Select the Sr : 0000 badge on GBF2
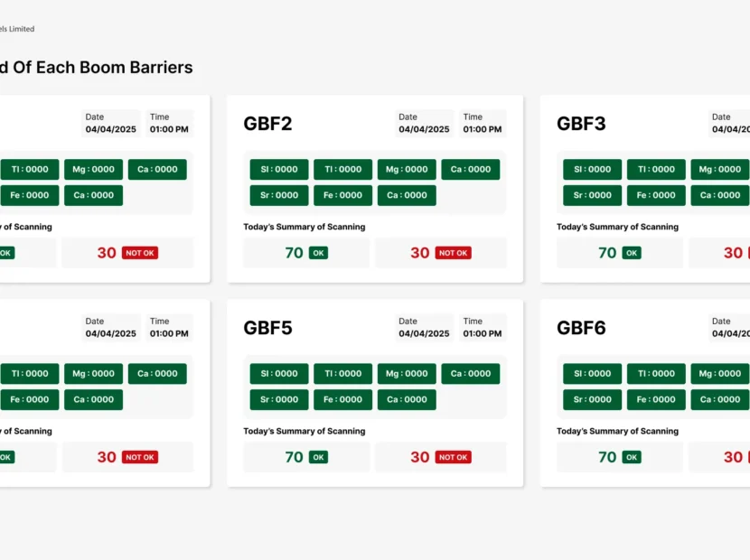Viewport: 750px width, 560px height. (278, 195)
